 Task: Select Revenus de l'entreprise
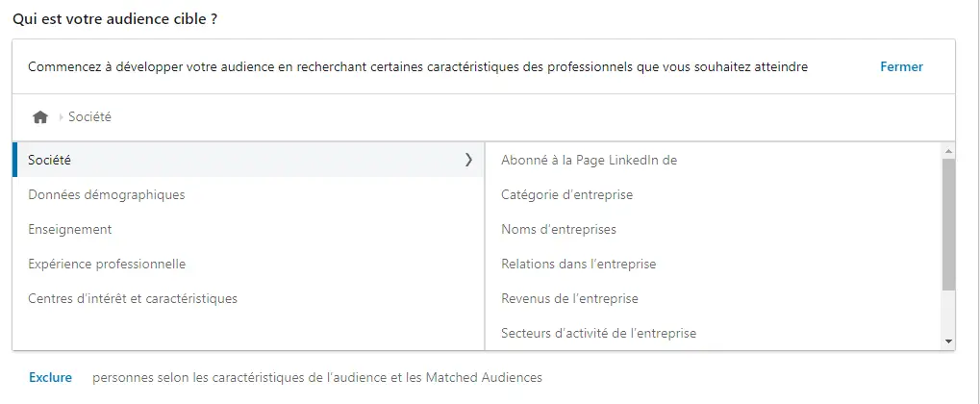click(x=714, y=299)
